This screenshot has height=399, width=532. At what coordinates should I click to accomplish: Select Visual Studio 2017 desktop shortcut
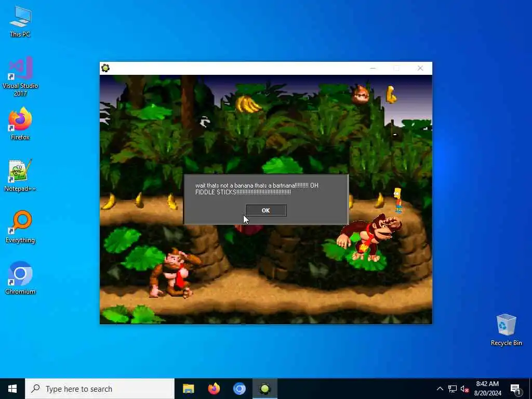20,76
